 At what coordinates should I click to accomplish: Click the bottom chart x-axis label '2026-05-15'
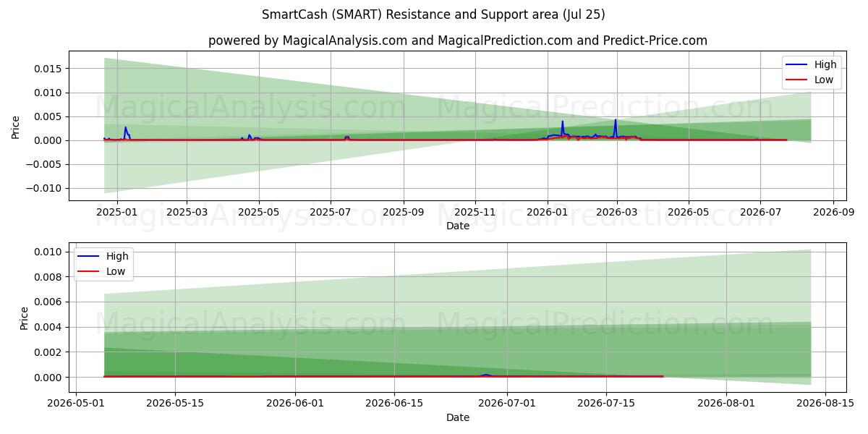pos(174,404)
